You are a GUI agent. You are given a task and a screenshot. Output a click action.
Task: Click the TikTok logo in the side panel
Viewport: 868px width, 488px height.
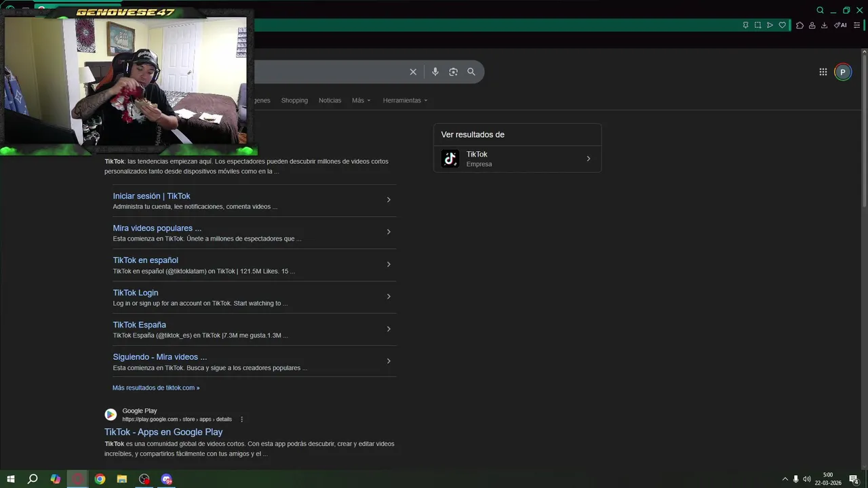coord(450,159)
